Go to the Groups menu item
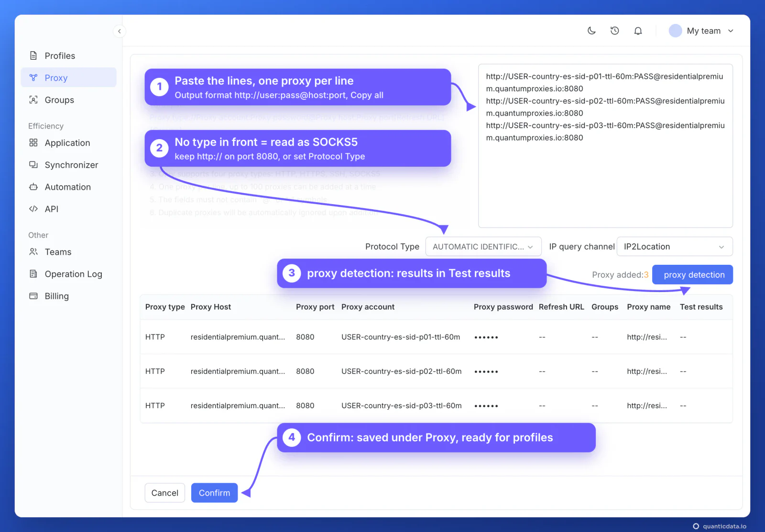Image resolution: width=765 pixels, height=532 pixels. [x=68, y=99]
